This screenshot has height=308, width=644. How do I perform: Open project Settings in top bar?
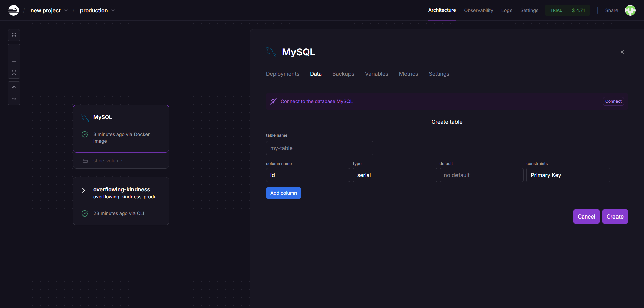coord(529,10)
